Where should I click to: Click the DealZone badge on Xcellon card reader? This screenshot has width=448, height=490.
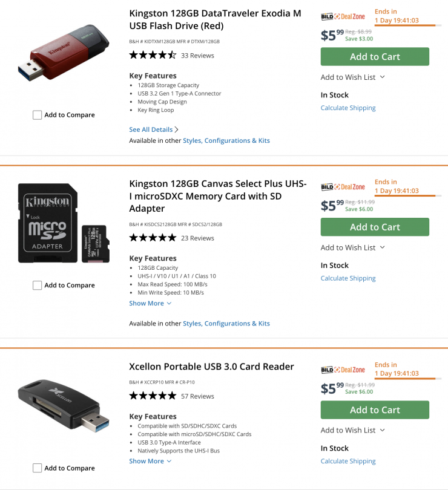[343, 370]
